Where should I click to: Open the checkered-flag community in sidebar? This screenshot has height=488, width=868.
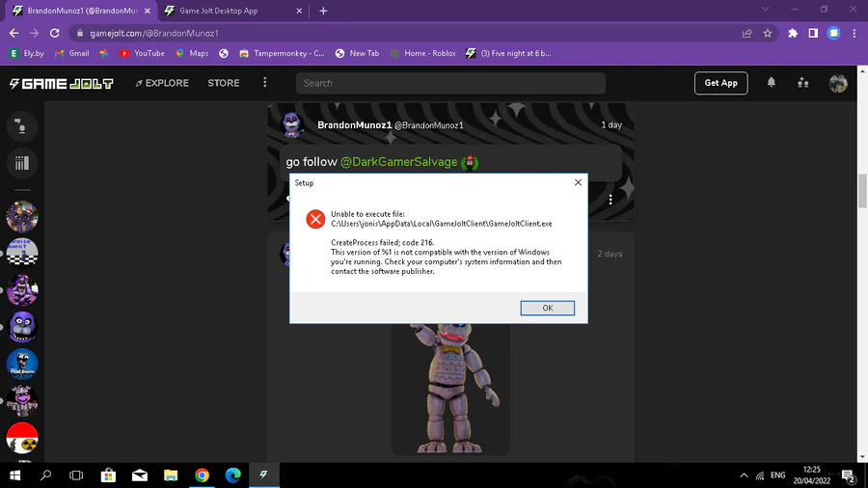pyautogui.click(x=21, y=253)
